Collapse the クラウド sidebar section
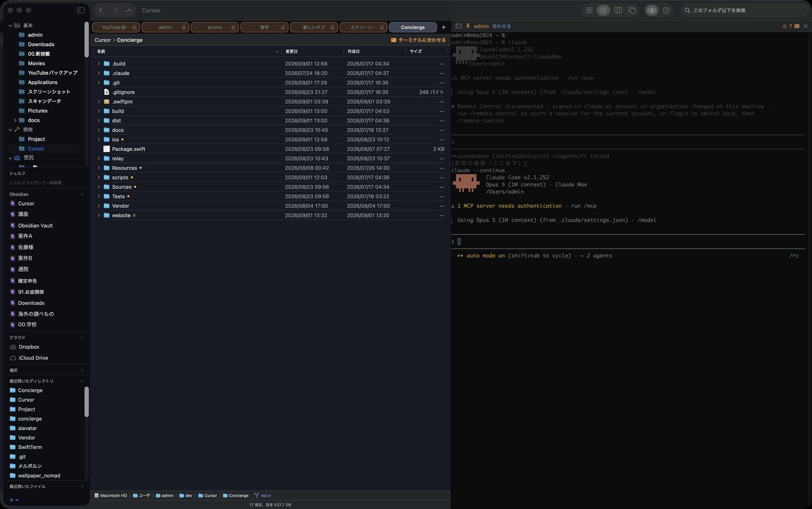The width and height of the screenshot is (812, 509). (82, 337)
